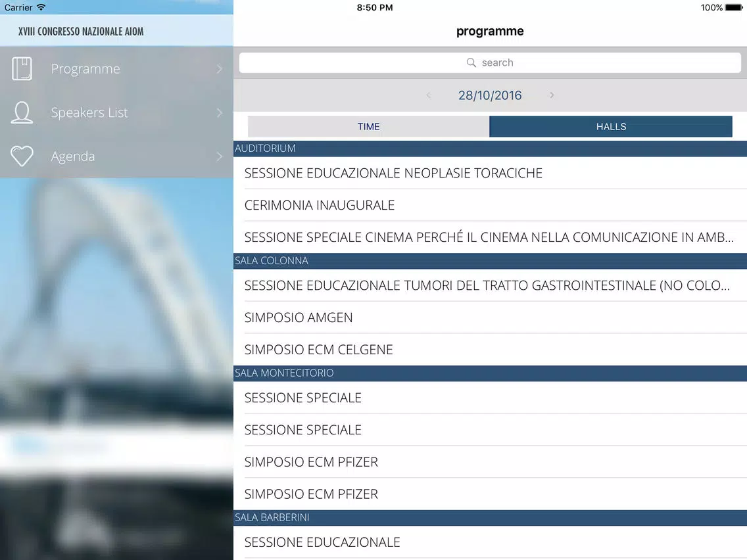
Task: Expand the Speakers List row chevron
Action: click(x=219, y=113)
